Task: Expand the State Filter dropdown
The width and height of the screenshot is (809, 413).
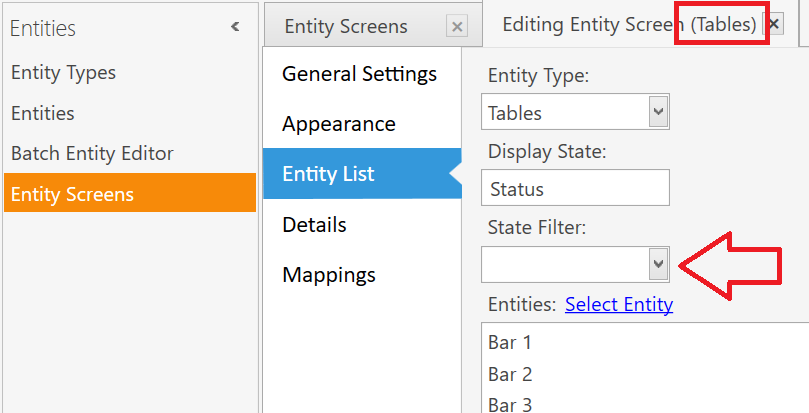Action: 658,264
